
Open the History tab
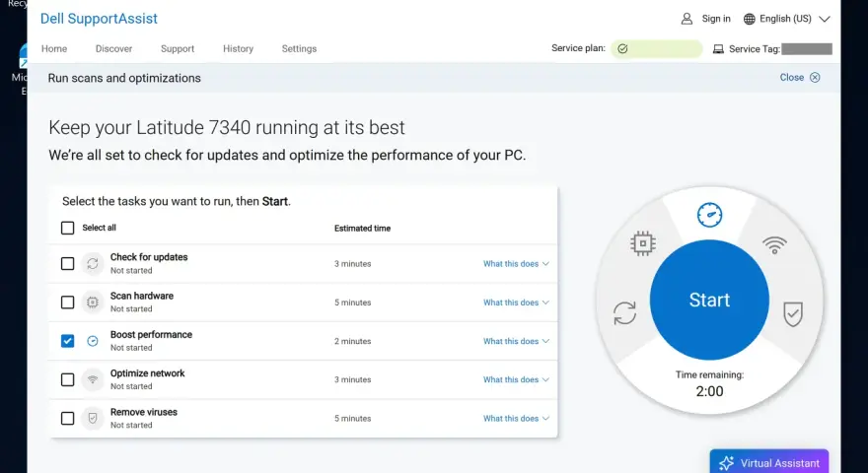coord(238,48)
